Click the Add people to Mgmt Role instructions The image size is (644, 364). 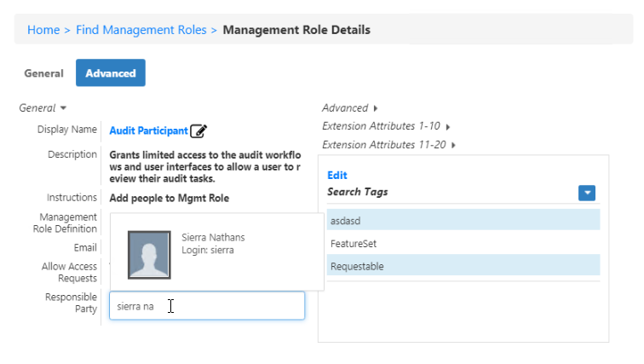[x=169, y=199]
